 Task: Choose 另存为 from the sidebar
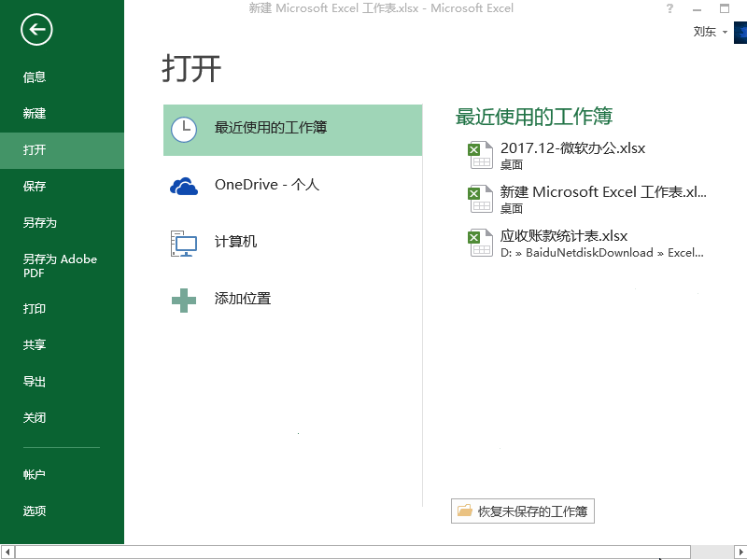[x=40, y=223]
